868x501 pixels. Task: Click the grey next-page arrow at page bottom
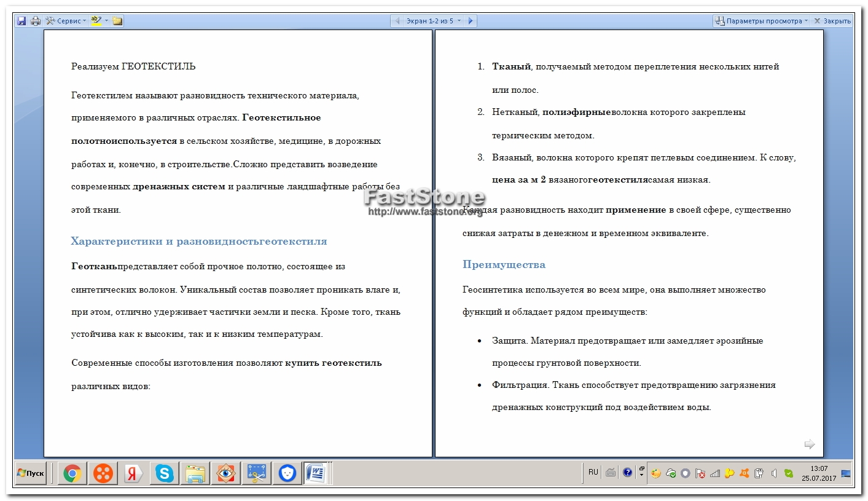(810, 444)
